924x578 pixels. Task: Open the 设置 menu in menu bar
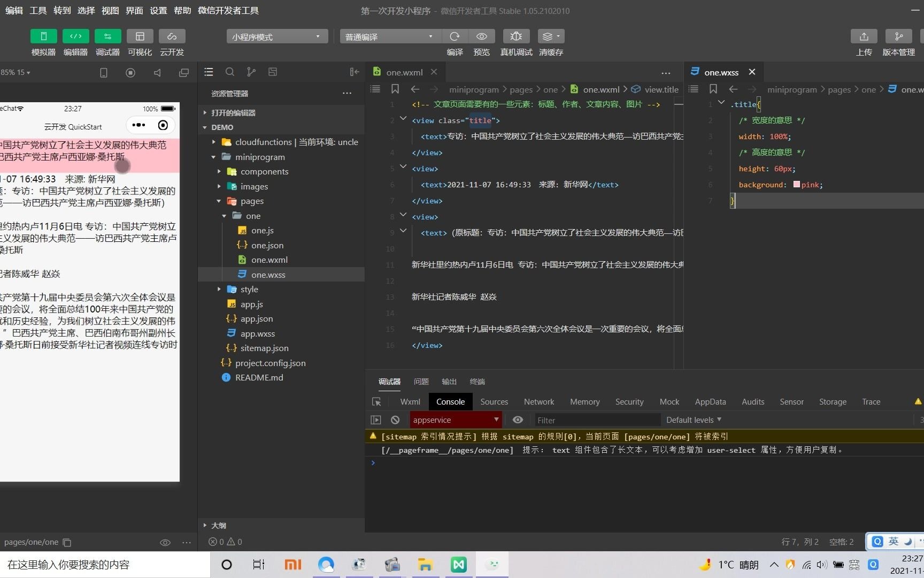tap(158, 10)
